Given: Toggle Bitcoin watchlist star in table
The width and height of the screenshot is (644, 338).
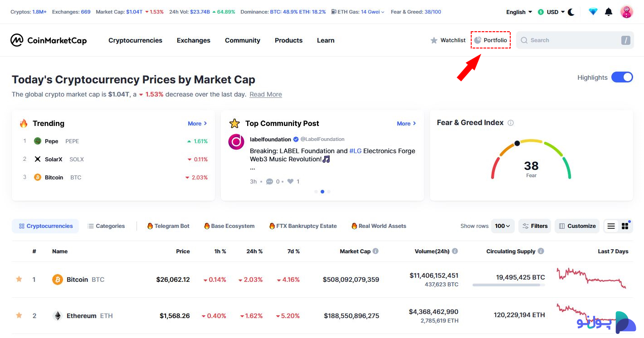Looking at the screenshot, I should tap(19, 279).
